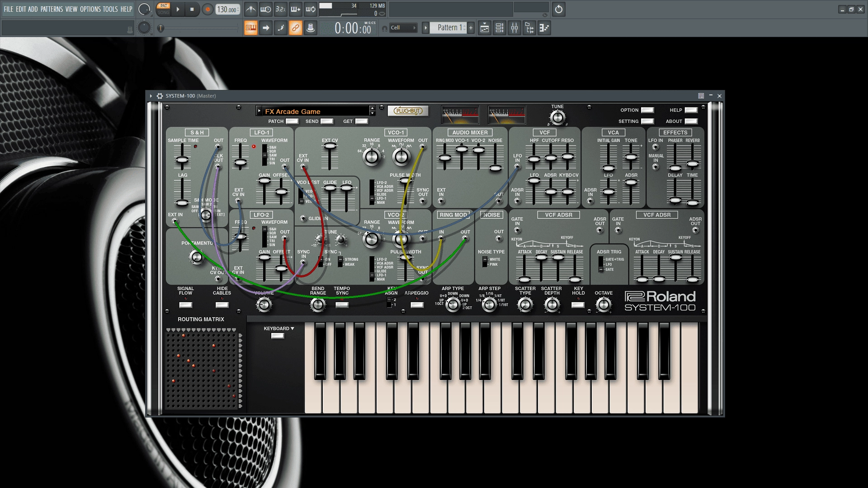The image size is (868, 488).
Task: Toggle the TEMPO SYNC switch
Action: (342, 305)
